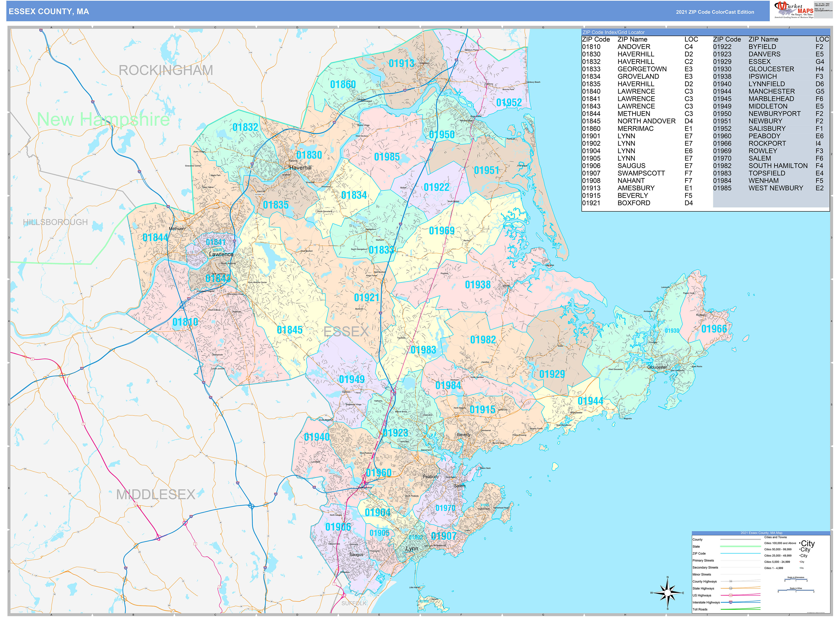
Task: Click the '2021 Essex County, MA Map' legend header
Action: [x=762, y=533]
